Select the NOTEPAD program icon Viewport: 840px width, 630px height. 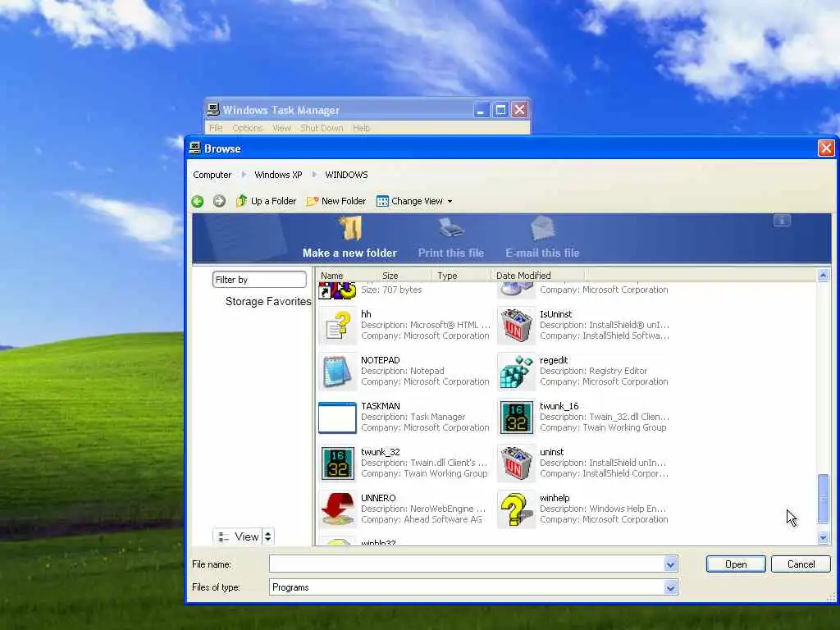[x=337, y=372]
